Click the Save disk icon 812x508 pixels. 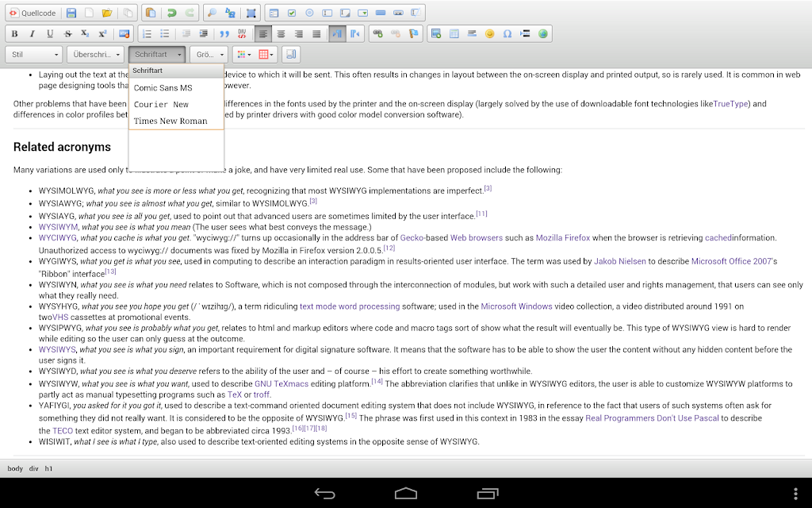71,13
